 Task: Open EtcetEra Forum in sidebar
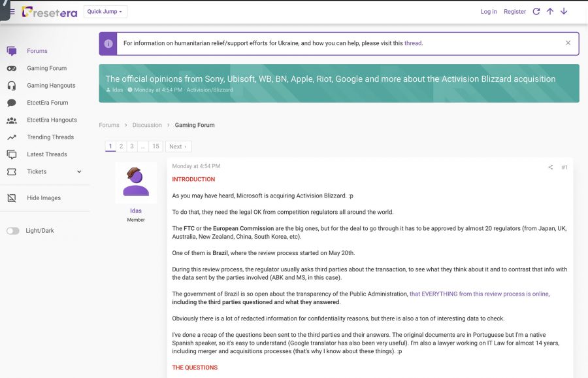coord(48,103)
